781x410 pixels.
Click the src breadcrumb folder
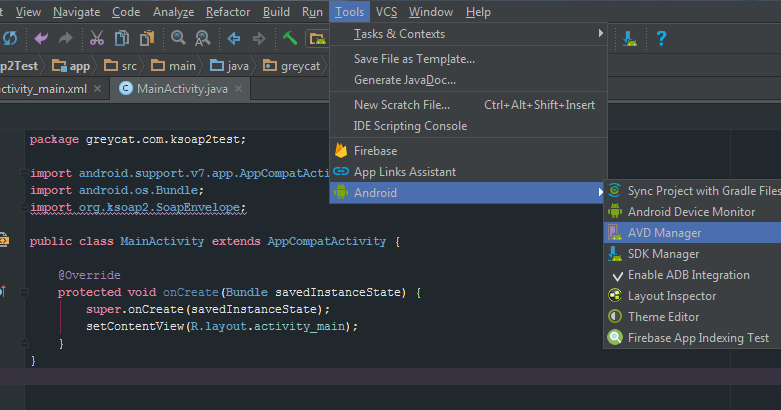click(120, 66)
